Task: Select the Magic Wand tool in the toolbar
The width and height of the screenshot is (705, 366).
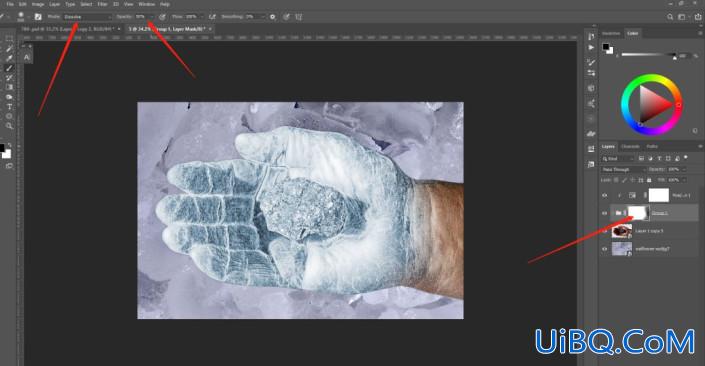Action: coord(9,49)
